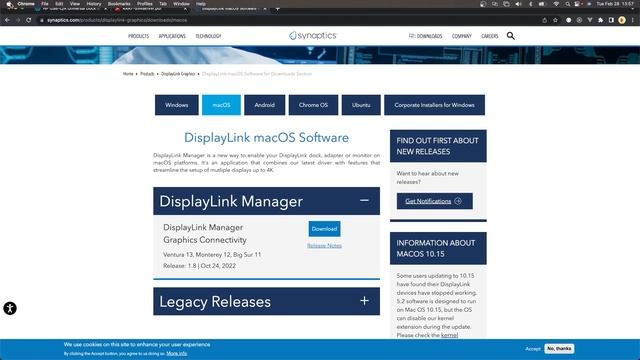Viewport: 640px width, 360px height.
Task: Download DisplayLink Manager Graphics Connectivity
Action: point(324,229)
